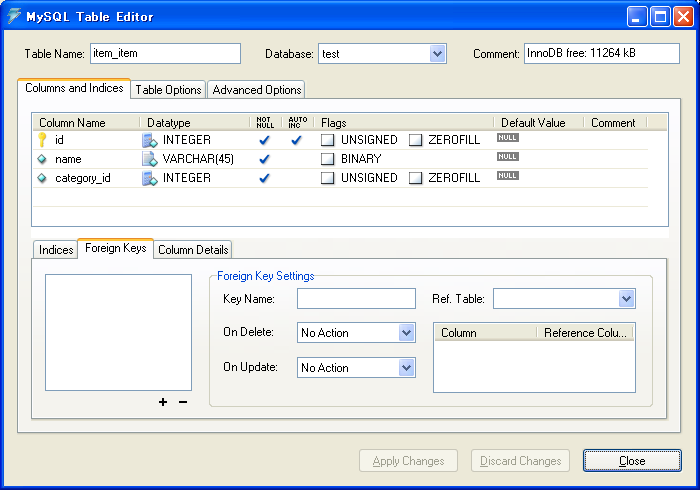This screenshot has width=700, height=490.
Task: Enable BINARY flag for name column
Action: 328,159
